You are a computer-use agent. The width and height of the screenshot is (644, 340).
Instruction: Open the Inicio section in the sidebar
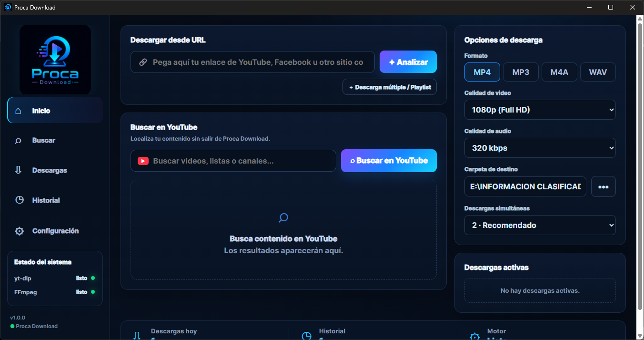(55, 110)
